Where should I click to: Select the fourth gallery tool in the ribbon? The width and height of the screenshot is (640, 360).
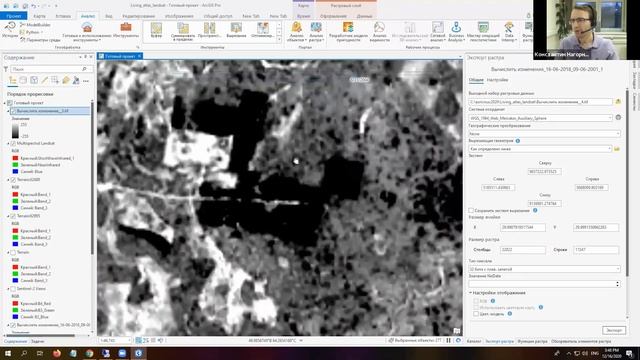tap(236, 31)
